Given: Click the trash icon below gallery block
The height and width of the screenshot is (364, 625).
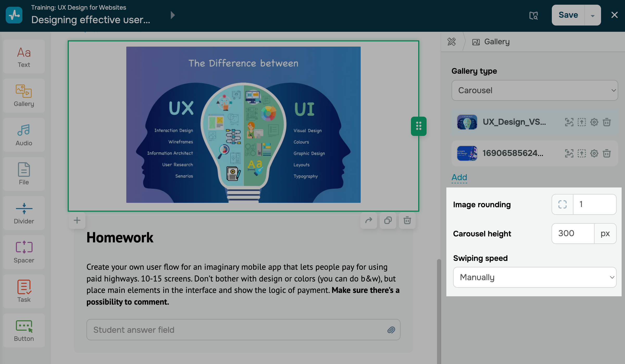Looking at the screenshot, I should click(407, 221).
